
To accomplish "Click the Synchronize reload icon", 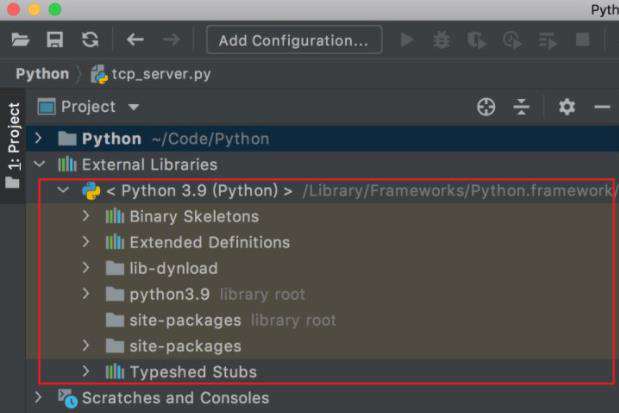I will pos(90,40).
